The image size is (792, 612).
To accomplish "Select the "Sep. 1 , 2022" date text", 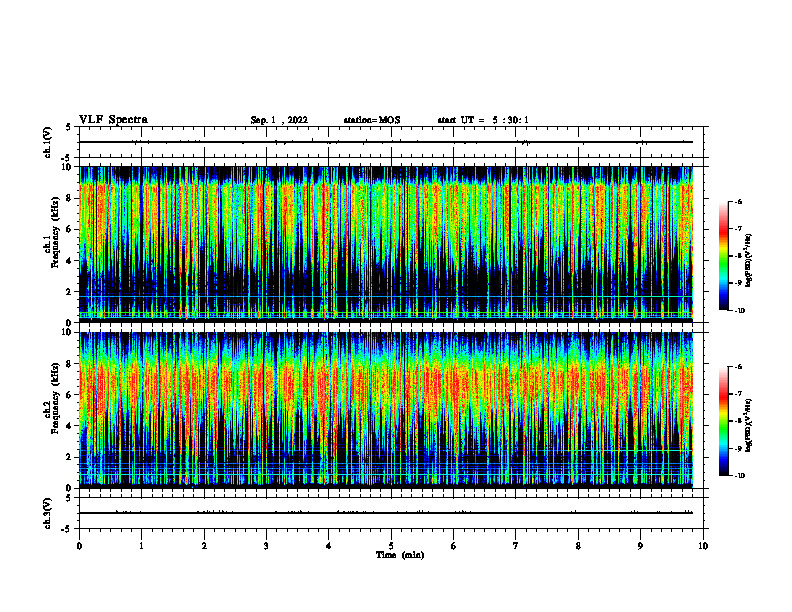I will pyautogui.click(x=279, y=120).
